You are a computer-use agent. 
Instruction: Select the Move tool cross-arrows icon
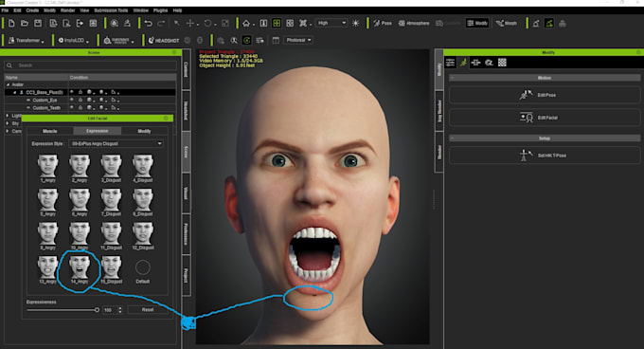[x=190, y=23]
